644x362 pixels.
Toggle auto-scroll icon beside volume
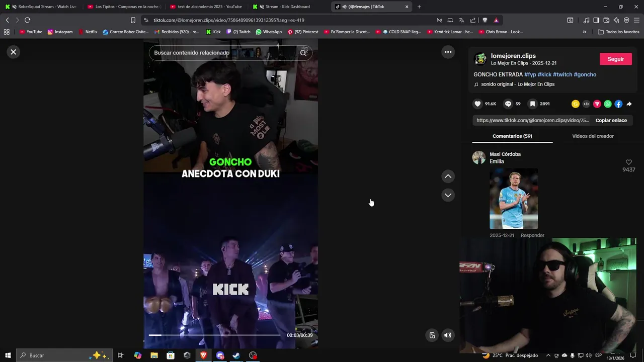pos(432,335)
